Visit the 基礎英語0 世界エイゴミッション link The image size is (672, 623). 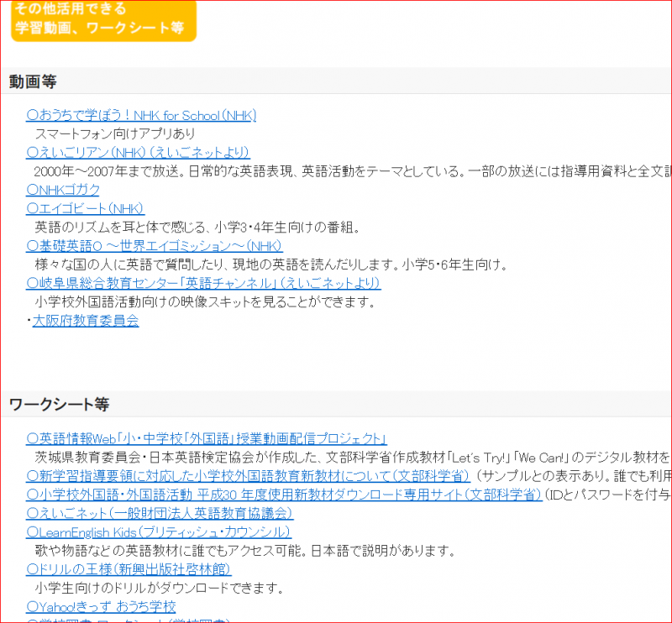click(x=155, y=245)
